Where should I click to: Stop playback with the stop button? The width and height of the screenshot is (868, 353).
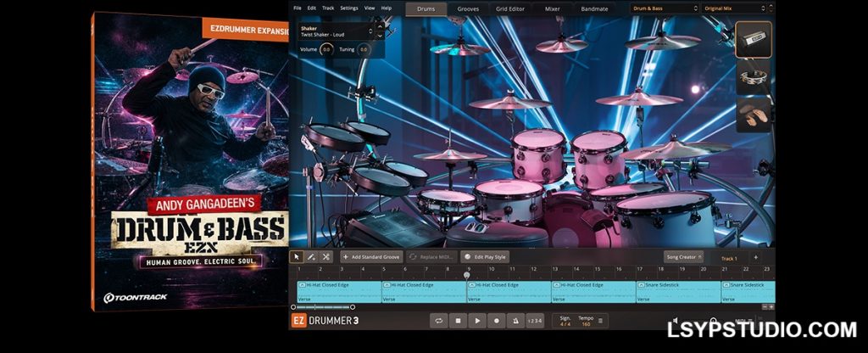(458, 320)
